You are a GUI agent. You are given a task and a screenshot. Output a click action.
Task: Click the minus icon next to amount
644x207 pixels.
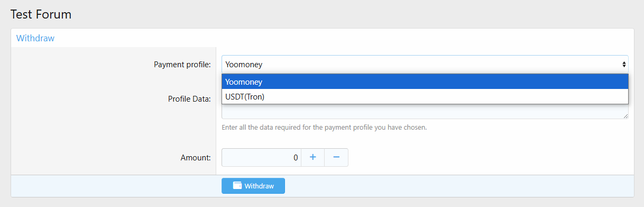pyautogui.click(x=336, y=157)
